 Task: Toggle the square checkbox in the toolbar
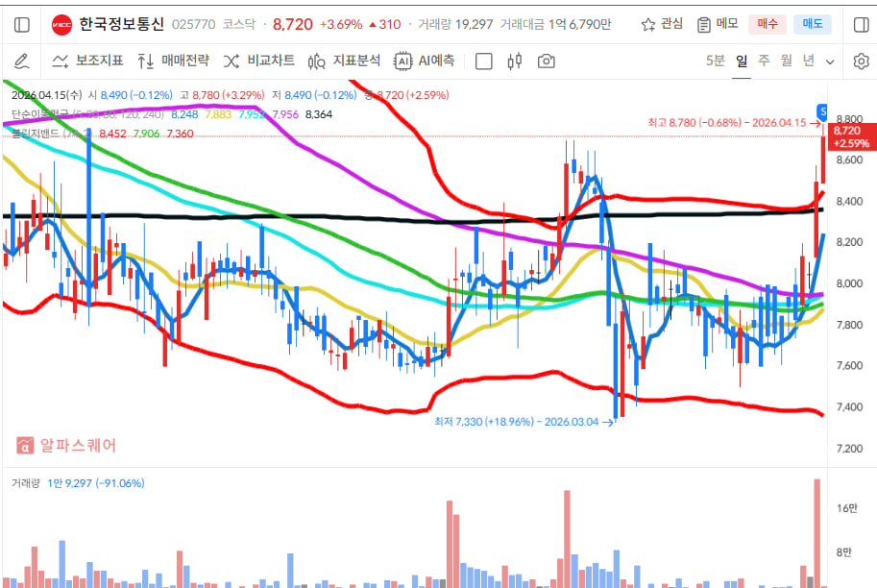(484, 61)
